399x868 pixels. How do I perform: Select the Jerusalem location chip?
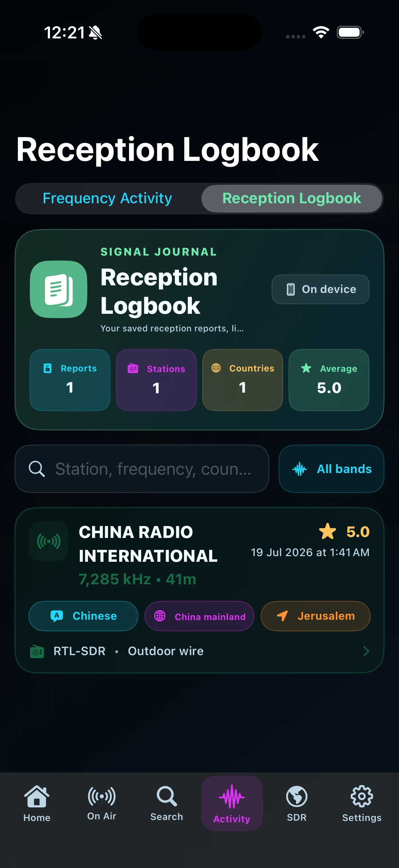coord(316,616)
